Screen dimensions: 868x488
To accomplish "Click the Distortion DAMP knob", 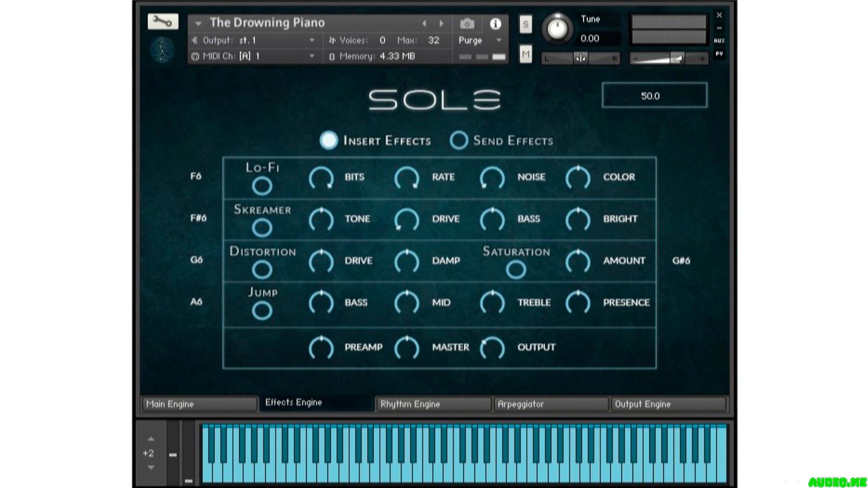I will pyautogui.click(x=407, y=261).
